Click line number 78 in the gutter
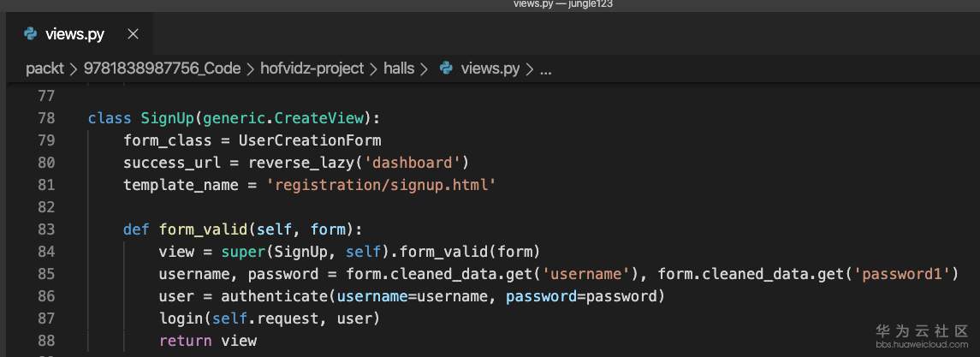980x357 pixels. pos(46,118)
